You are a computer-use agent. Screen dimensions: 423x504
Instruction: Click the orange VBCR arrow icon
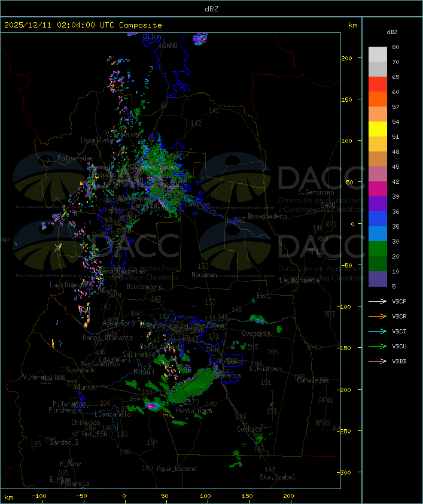pos(378,316)
